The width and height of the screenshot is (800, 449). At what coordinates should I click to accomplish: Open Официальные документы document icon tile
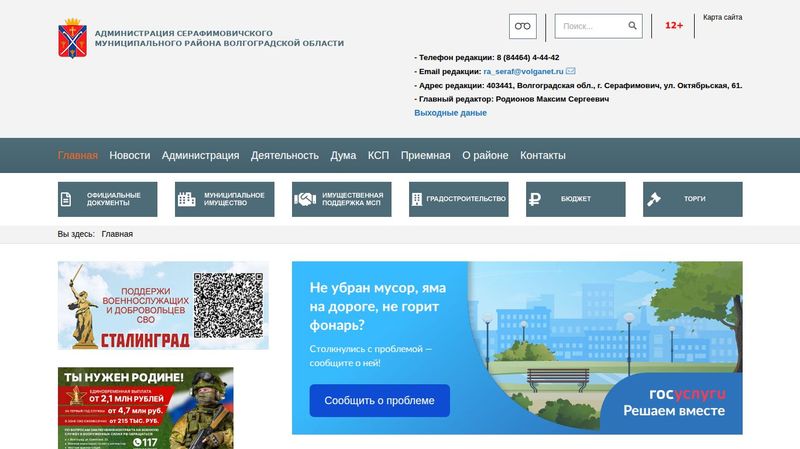tap(107, 199)
